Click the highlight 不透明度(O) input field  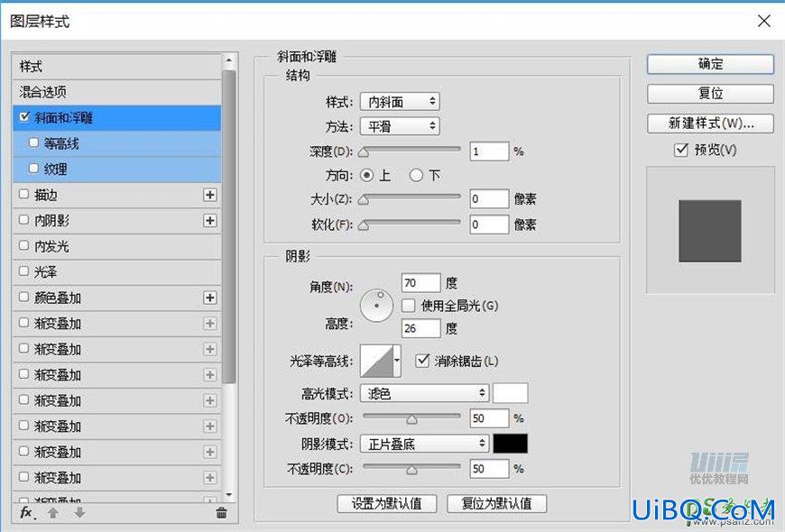click(x=489, y=418)
